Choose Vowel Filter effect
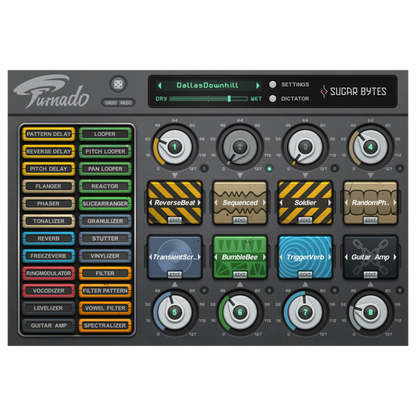This screenshot has width=416, height=416. click(x=105, y=308)
